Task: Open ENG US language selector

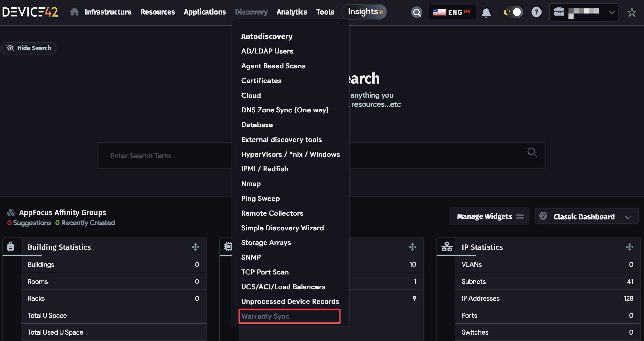Action: [x=452, y=12]
